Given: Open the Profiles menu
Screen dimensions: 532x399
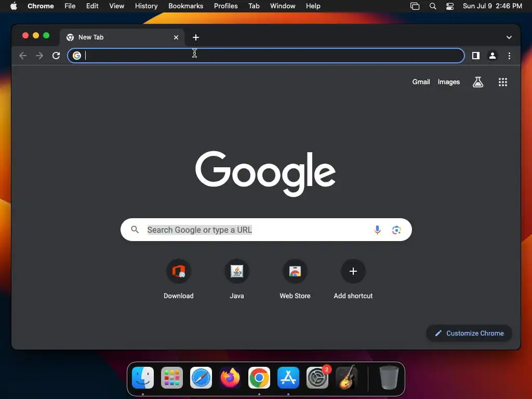Looking at the screenshot, I should coord(225,6).
